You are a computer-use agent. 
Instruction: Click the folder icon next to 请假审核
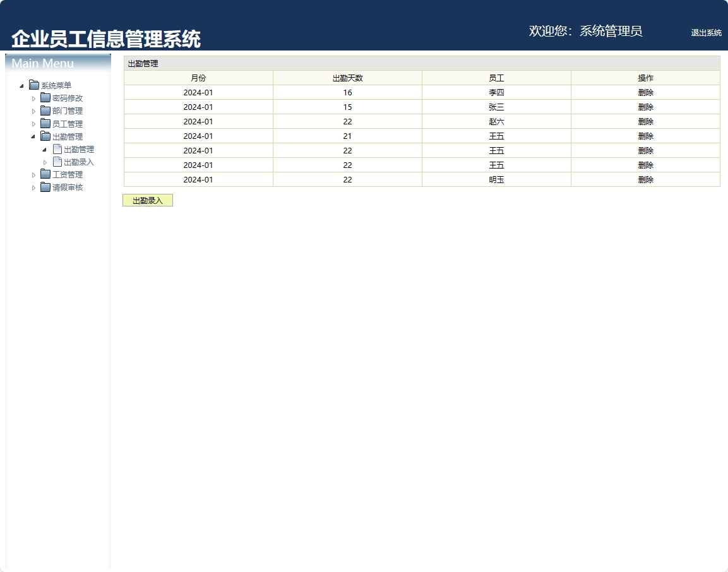coord(45,187)
